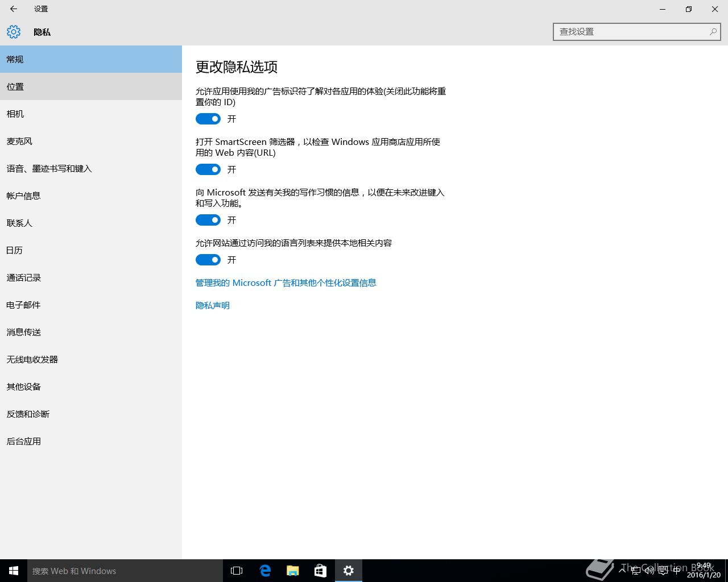Open the 无线电收发器 category
This screenshot has height=582, width=728.
click(91, 359)
